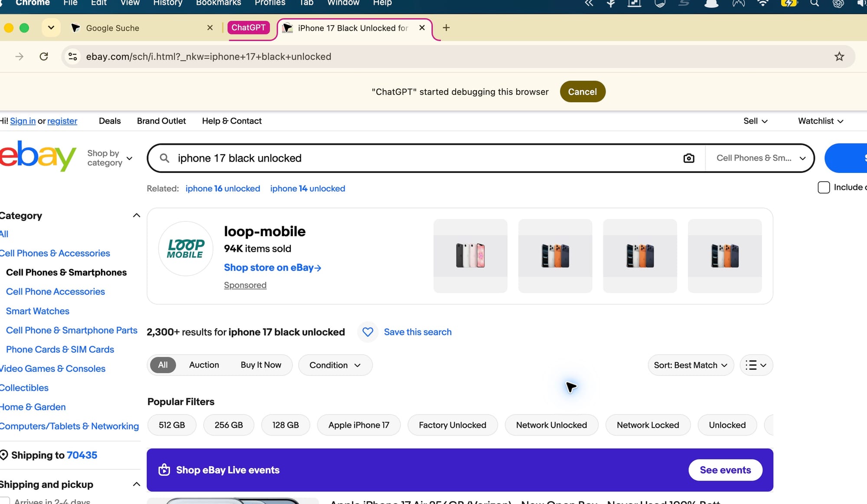Click the heart icon to save the search

[x=368, y=332]
